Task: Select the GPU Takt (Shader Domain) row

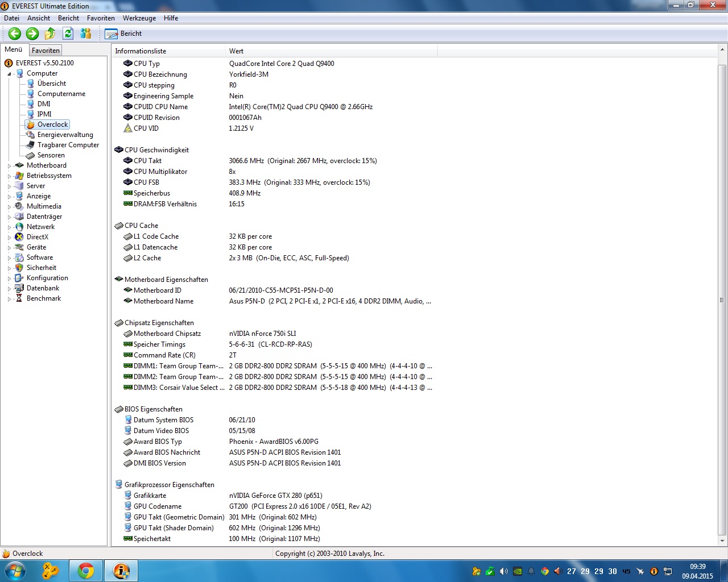Action: (273, 528)
